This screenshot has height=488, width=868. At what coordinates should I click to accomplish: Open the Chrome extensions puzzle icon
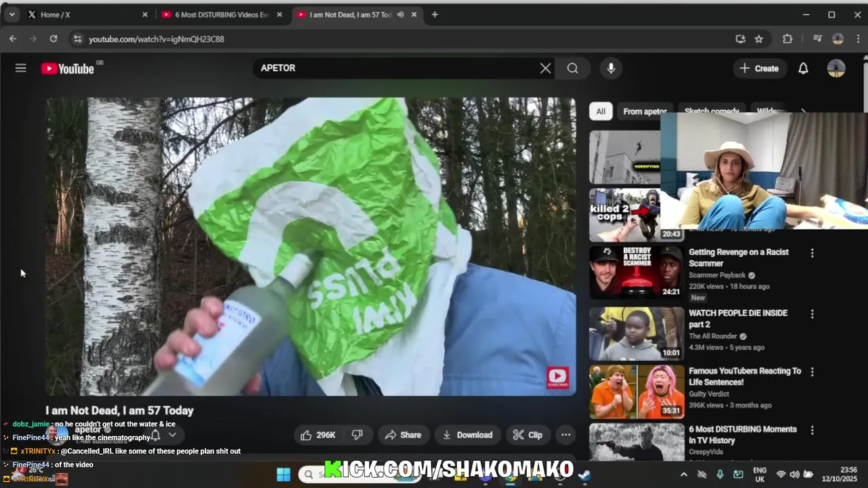(x=787, y=39)
